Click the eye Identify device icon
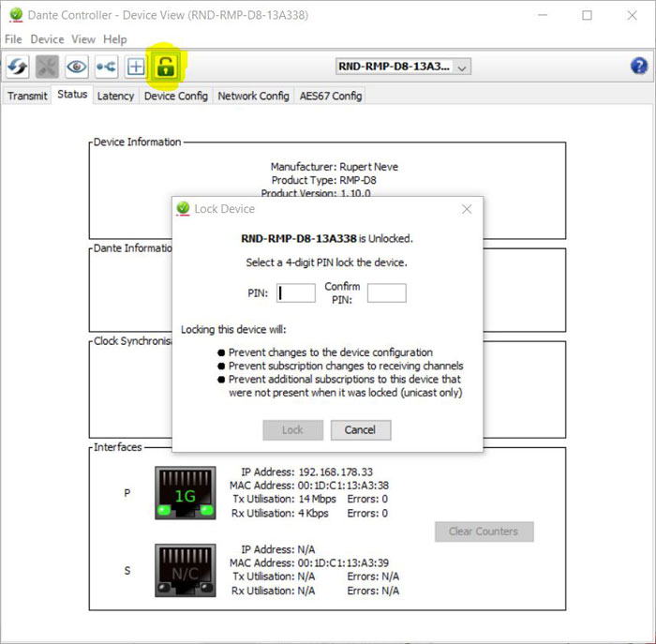Screen dimensions: 656x644 coord(76,67)
